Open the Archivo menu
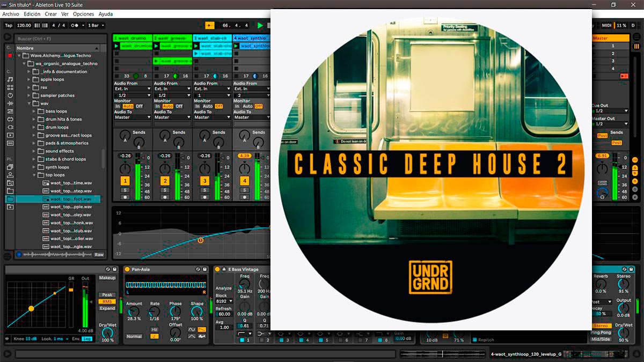Viewport: 644px width, 362px height. pyautogui.click(x=11, y=14)
